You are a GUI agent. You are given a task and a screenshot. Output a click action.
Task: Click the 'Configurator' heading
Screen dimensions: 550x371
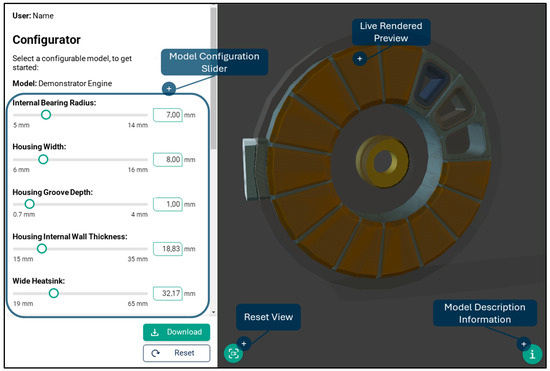click(46, 40)
